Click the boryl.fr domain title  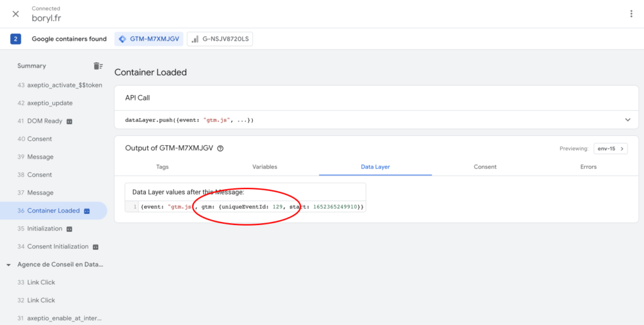pos(47,18)
